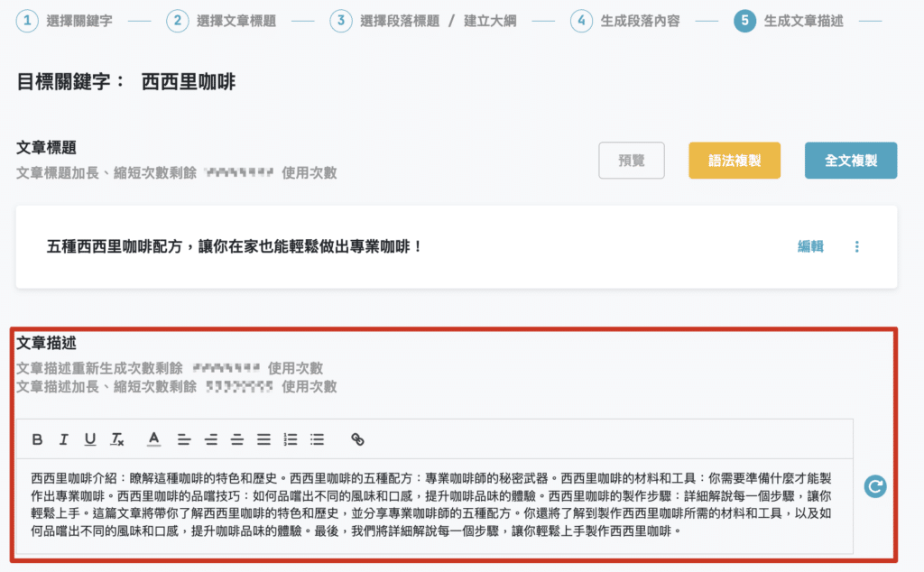924x572 pixels.
Task: Align description text to the right
Action: 237,439
